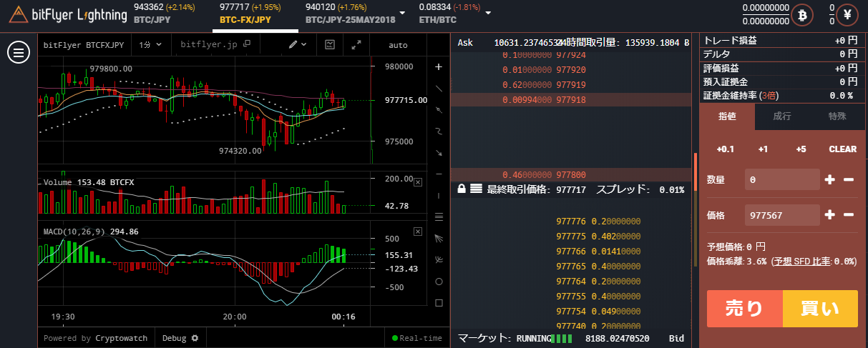Image resolution: width=868 pixels, height=348 pixels.
Task: Click the 価格 price input field
Action: (x=782, y=214)
